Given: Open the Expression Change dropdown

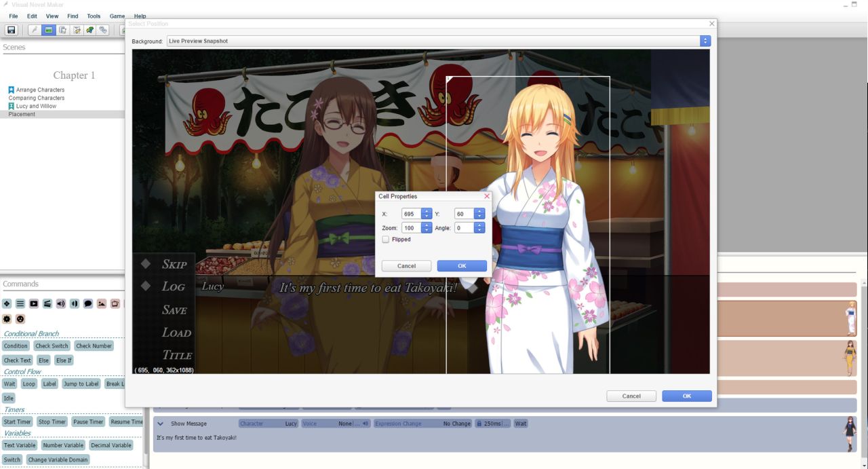Looking at the screenshot, I should click(422, 424).
